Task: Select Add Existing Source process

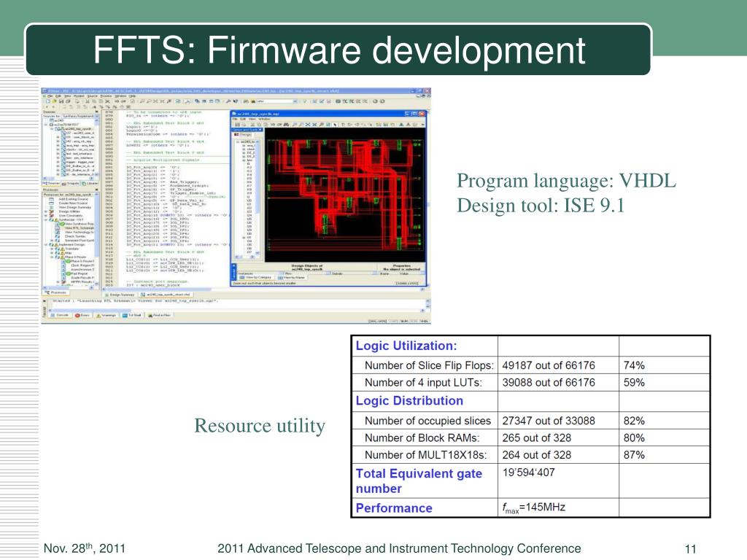Action: pos(74,199)
